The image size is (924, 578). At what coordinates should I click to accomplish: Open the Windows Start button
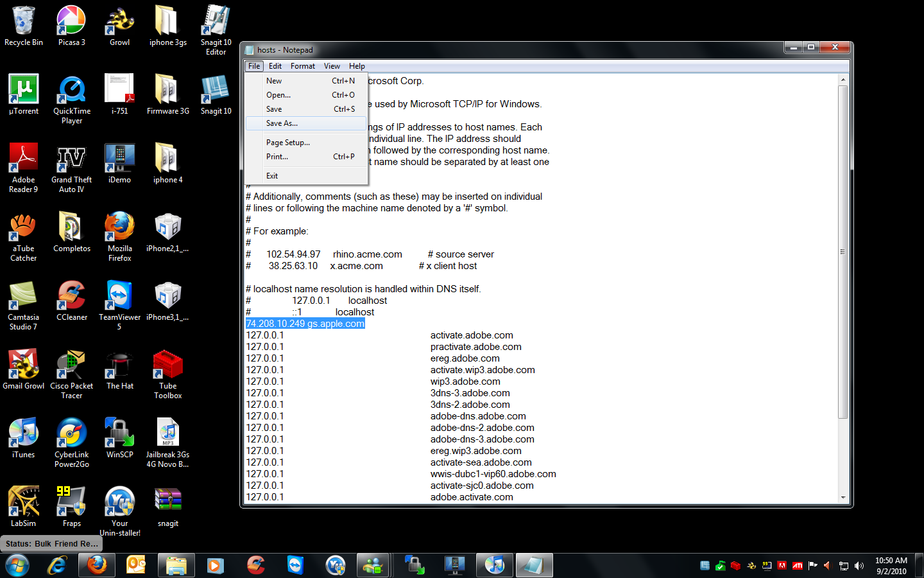(x=17, y=566)
